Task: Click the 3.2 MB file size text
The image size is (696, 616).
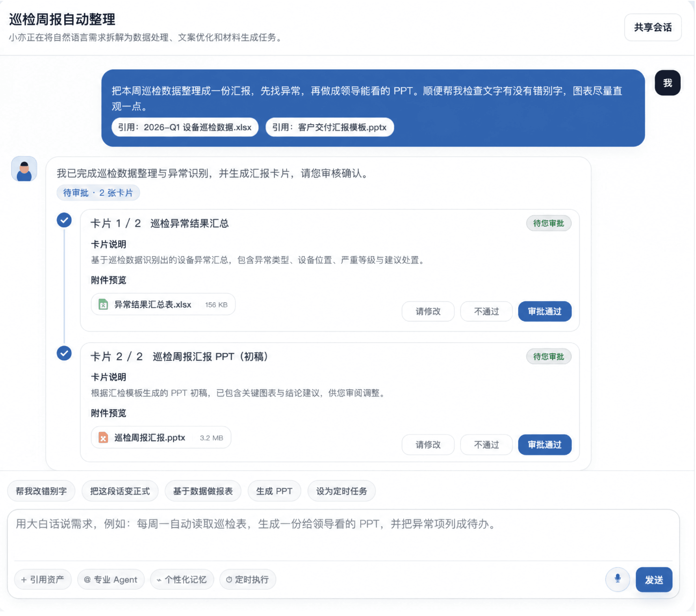Action: coord(212,438)
